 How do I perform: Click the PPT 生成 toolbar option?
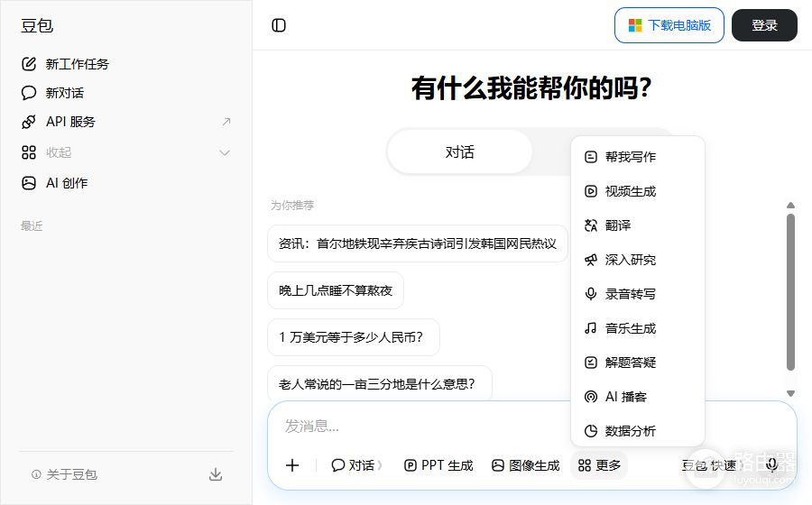[x=438, y=465]
